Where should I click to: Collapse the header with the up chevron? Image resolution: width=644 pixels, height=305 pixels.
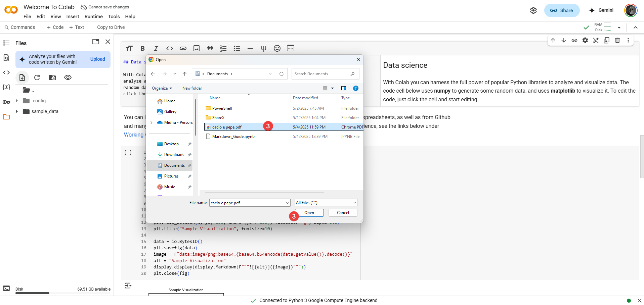tap(636, 28)
